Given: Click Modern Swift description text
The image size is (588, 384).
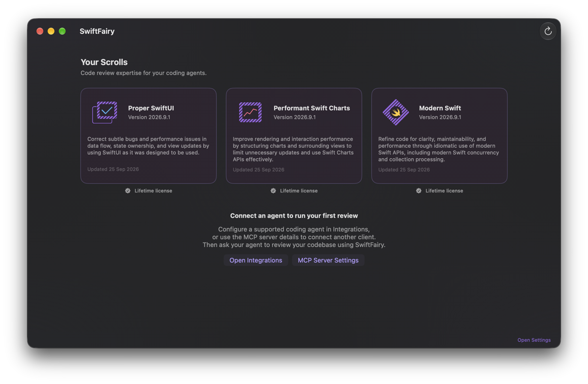Looking at the screenshot, I should pyautogui.click(x=439, y=149).
